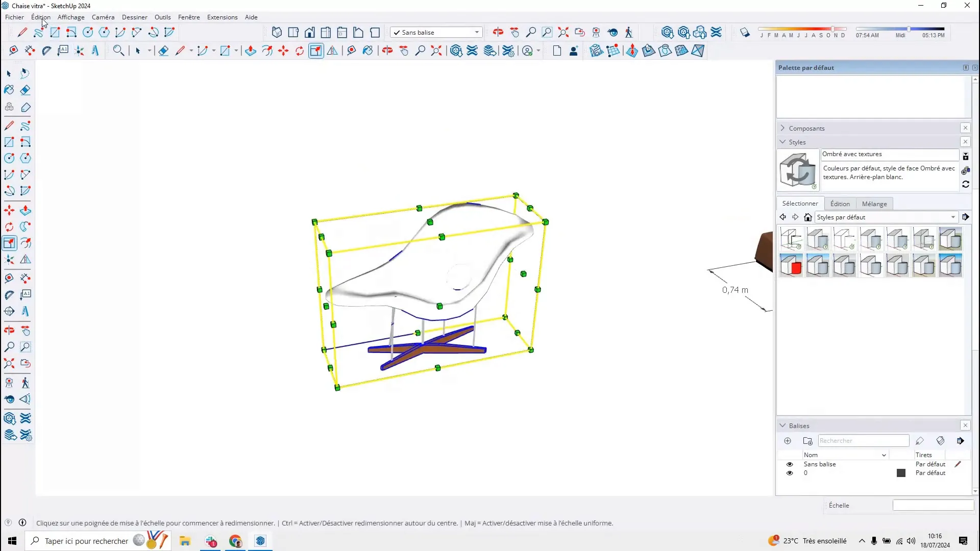Click the red color swatch in styles
Viewport: 980px width, 551px height.
[792, 266]
